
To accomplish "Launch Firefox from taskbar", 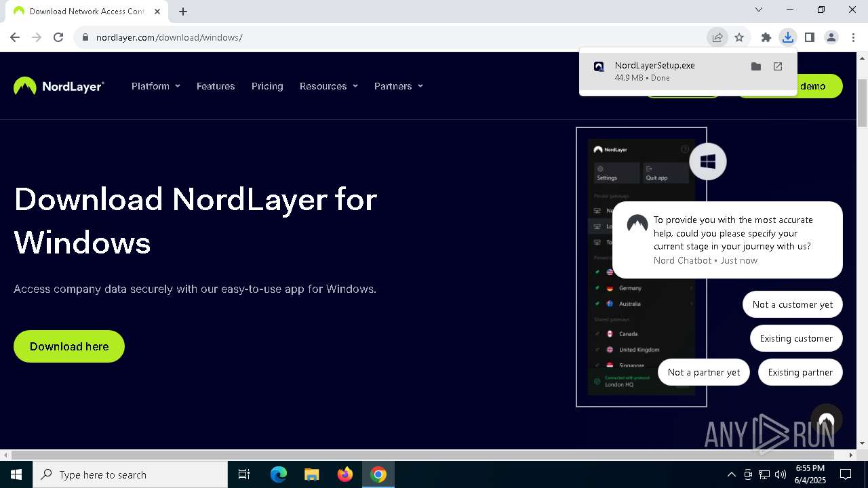I will 345,474.
